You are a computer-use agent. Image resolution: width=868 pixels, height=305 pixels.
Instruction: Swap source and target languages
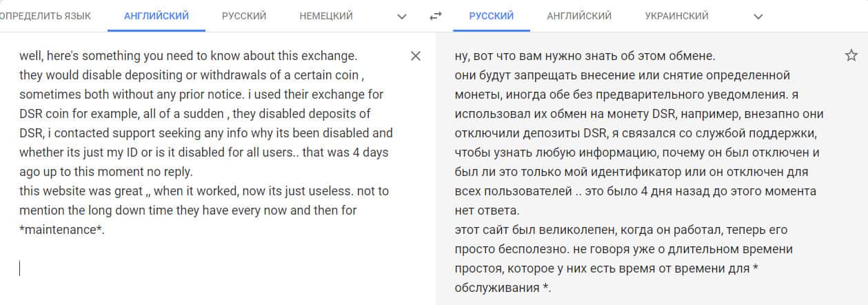tap(435, 16)
